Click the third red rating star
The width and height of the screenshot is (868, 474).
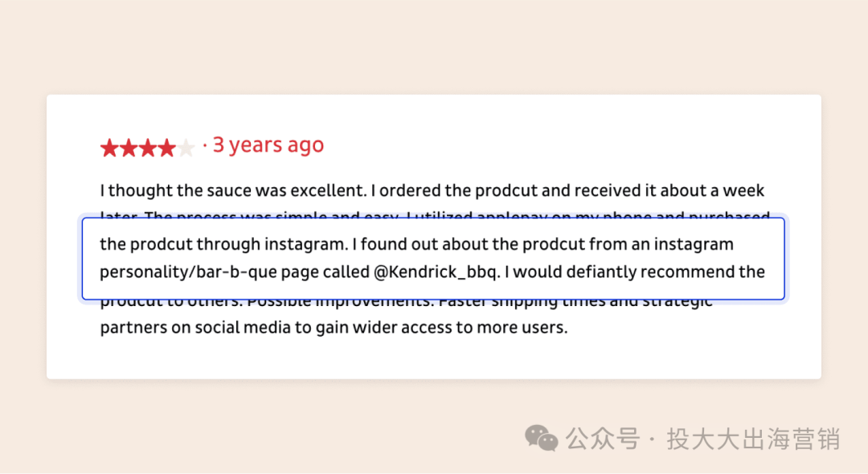(x=147, y=148)
